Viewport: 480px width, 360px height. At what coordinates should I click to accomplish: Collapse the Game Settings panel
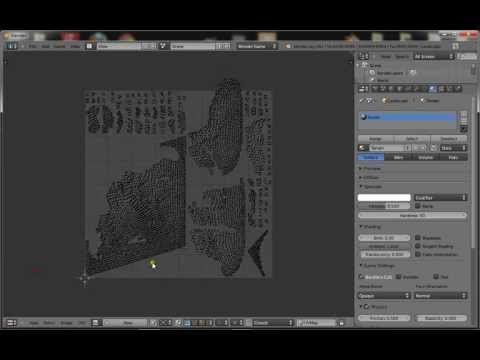[x=377, y=266]
